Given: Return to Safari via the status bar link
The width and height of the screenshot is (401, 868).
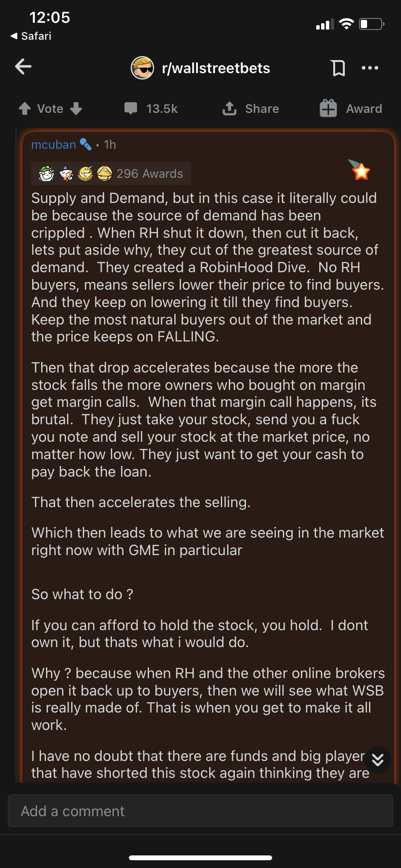Looking at the screenshot, I should pyautogui.click(x=31, y=36).
